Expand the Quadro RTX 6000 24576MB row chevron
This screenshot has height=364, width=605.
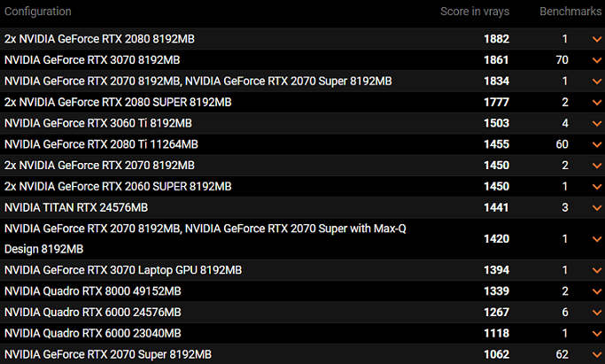[x=596, y=313]
